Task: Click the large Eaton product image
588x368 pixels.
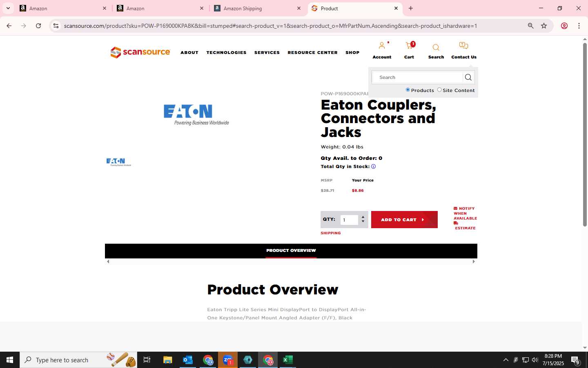Action: [x=196, y=114]
